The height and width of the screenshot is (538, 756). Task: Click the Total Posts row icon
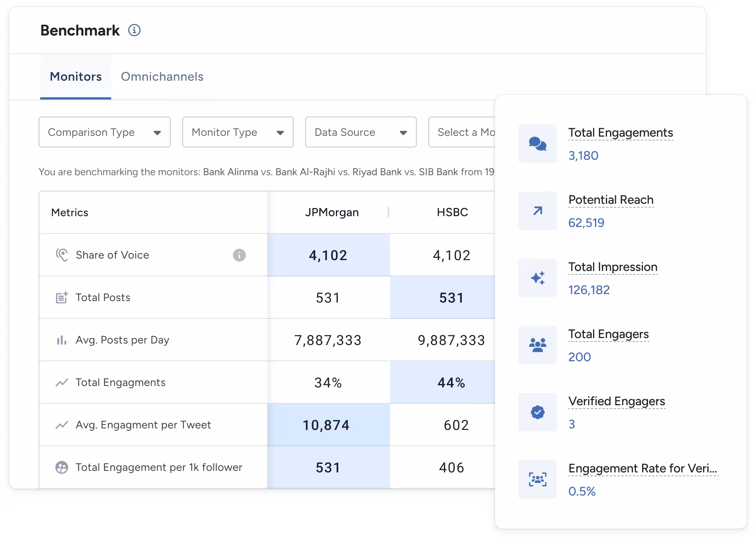coord(62,298)
